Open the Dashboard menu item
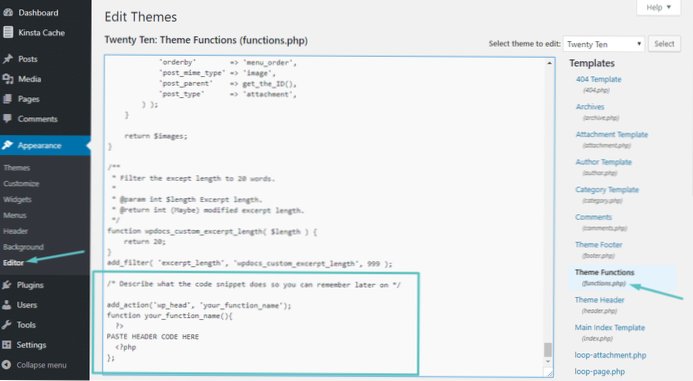 (x=38, y=13)
